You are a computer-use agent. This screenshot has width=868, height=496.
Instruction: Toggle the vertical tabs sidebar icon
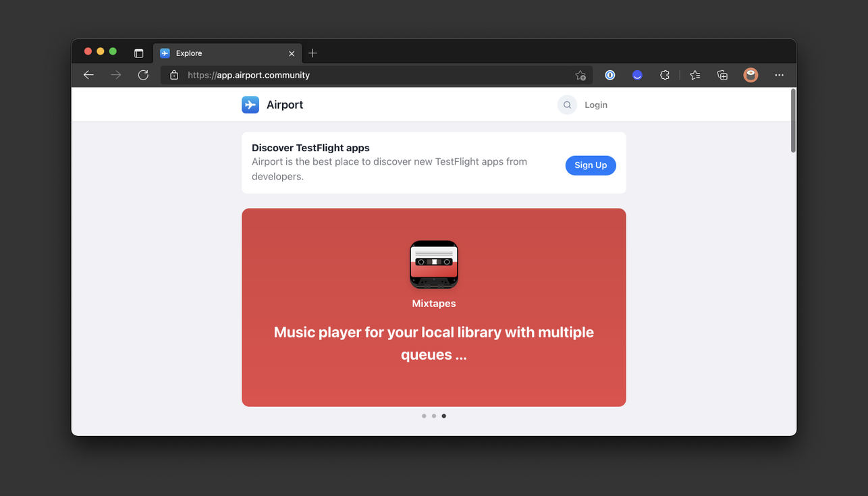[x=138, y=53]
